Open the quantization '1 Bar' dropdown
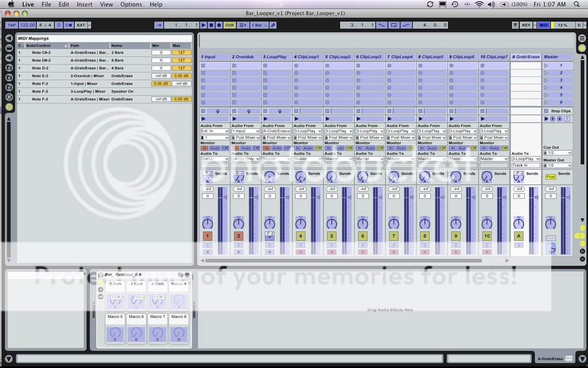Image resolution: width=588 pixels, height=368 pixels. (260, 25)
